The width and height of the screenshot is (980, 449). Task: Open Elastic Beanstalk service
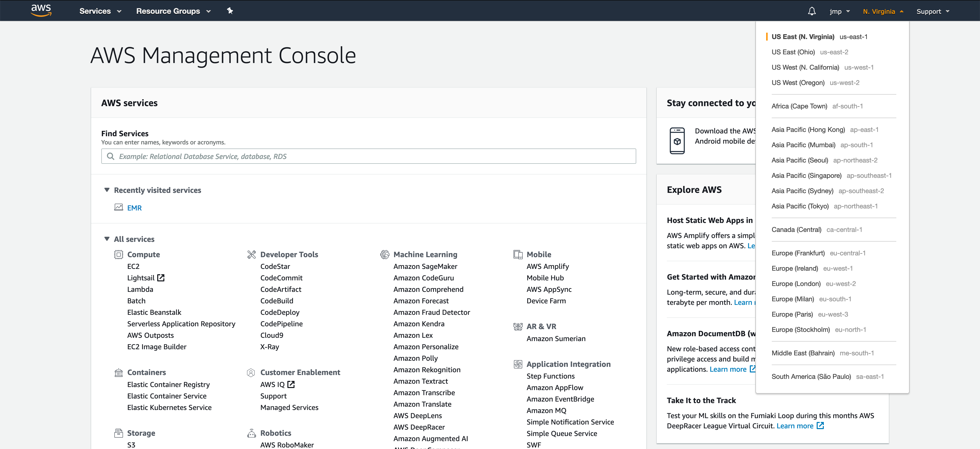pos(154,312)
